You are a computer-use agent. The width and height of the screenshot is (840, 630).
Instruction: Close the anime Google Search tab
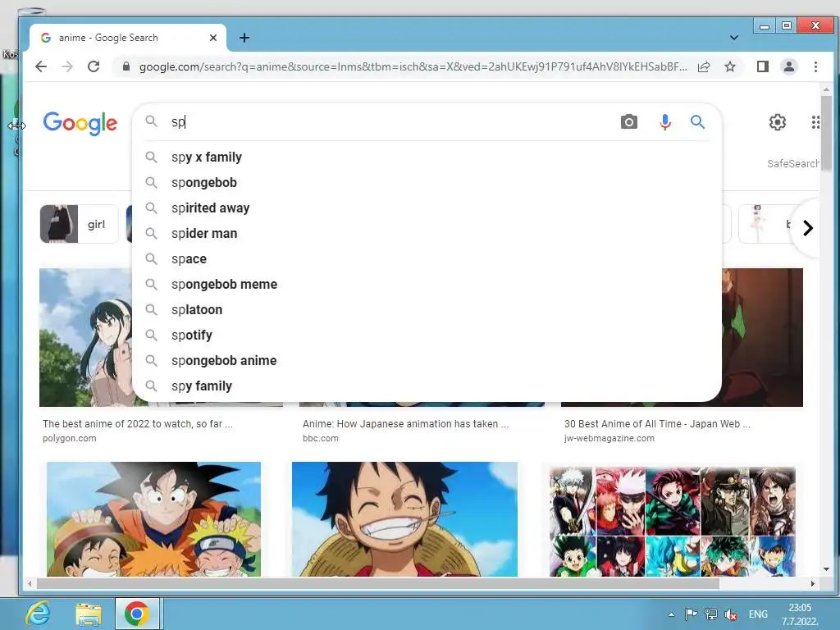[213, 38]
